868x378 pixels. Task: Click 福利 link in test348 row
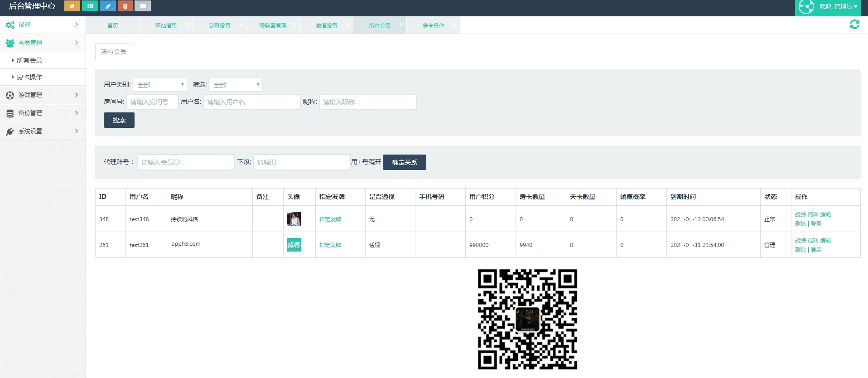coord(813,215)
